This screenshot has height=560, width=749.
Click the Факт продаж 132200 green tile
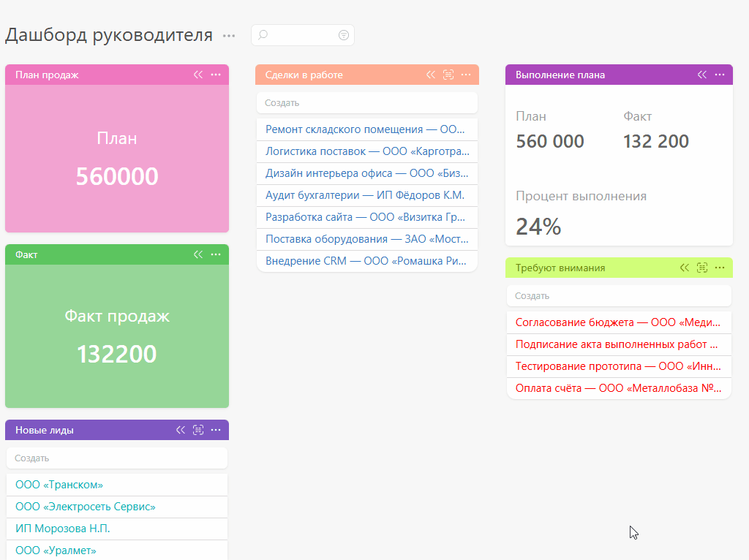pyautogui.click(x=117, y=336)
